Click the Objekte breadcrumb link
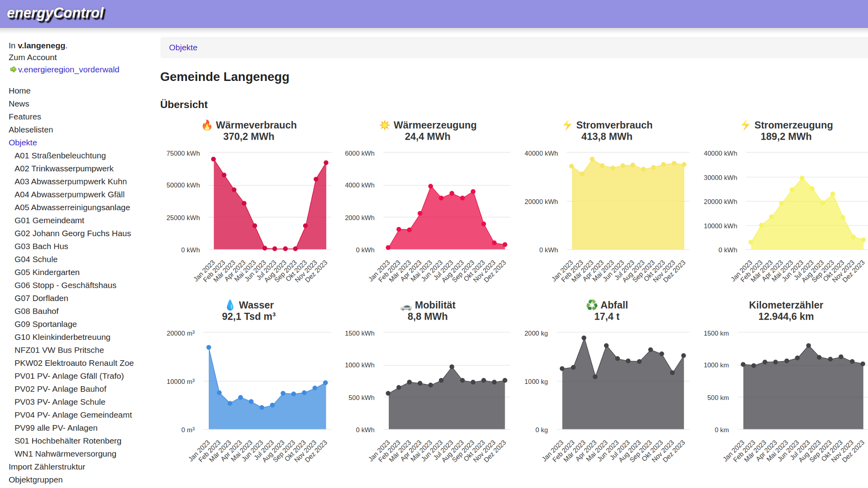Viewport: 868px width, 488px height. tap(183, 47)
